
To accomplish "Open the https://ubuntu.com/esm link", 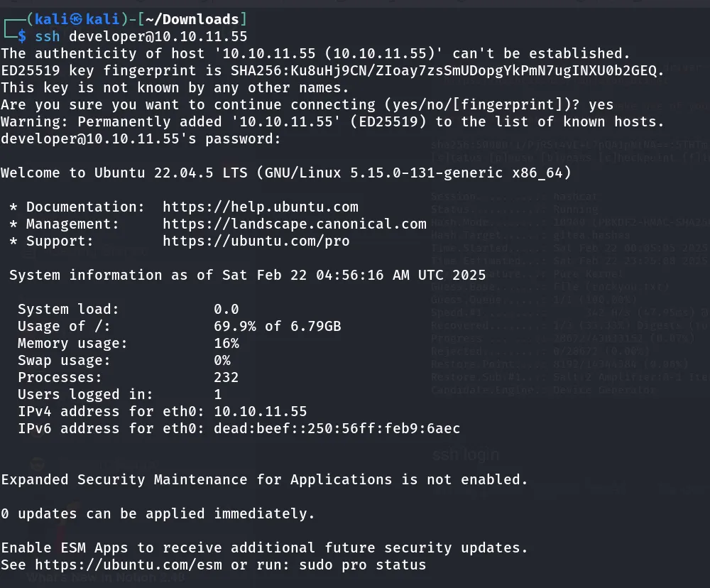I will tap(129, 565).
